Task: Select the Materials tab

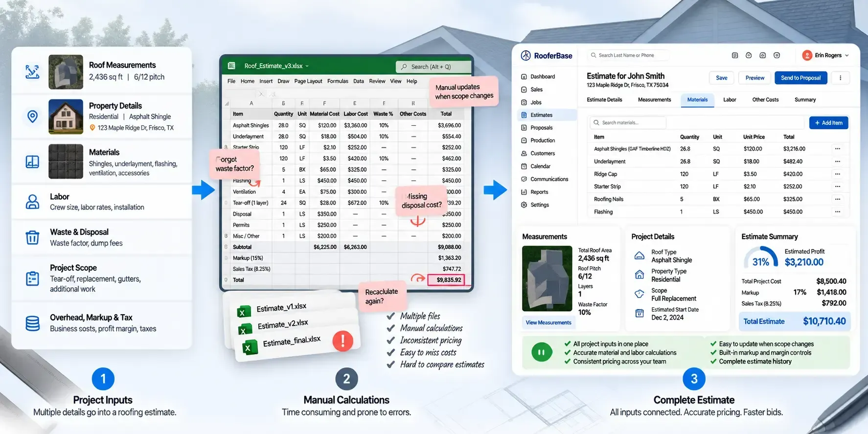Action: coord(697,100)
